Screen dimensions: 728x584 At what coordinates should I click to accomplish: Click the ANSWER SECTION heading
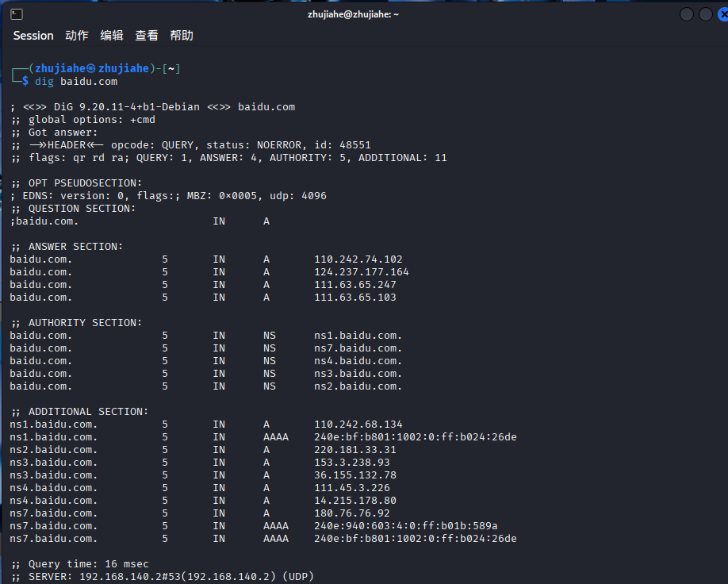67,247
